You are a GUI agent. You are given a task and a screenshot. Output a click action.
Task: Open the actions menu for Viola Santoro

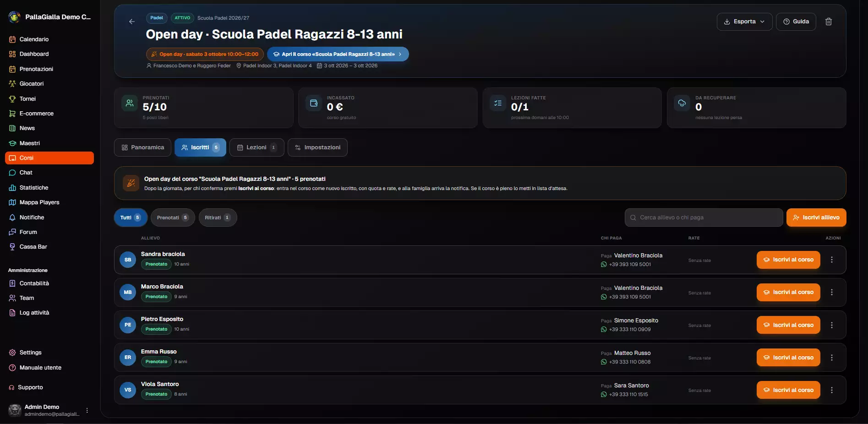832,390
